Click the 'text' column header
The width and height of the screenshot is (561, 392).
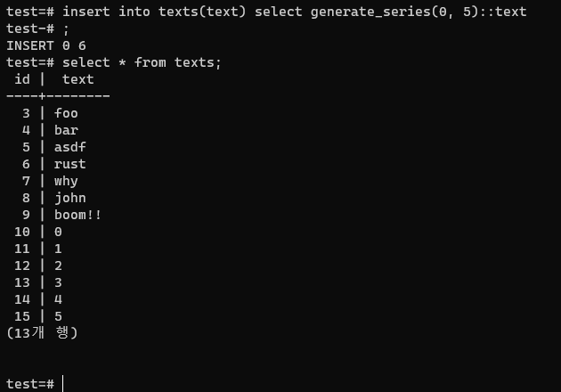[78, 79]
